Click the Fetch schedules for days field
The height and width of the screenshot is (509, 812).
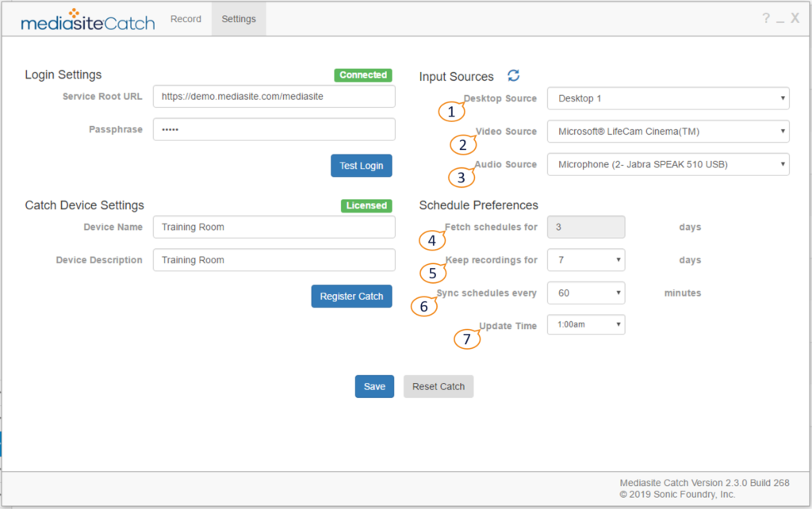[x=586, y=227]
